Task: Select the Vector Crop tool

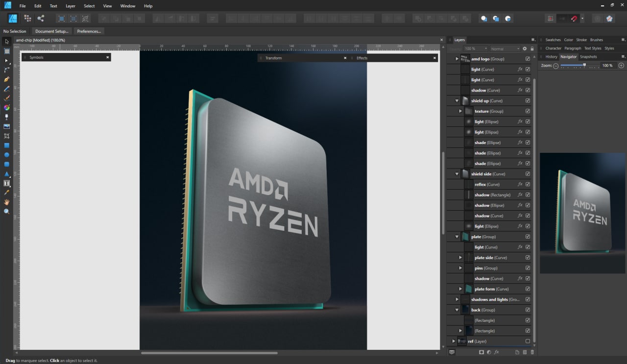Action: point(7,136)
